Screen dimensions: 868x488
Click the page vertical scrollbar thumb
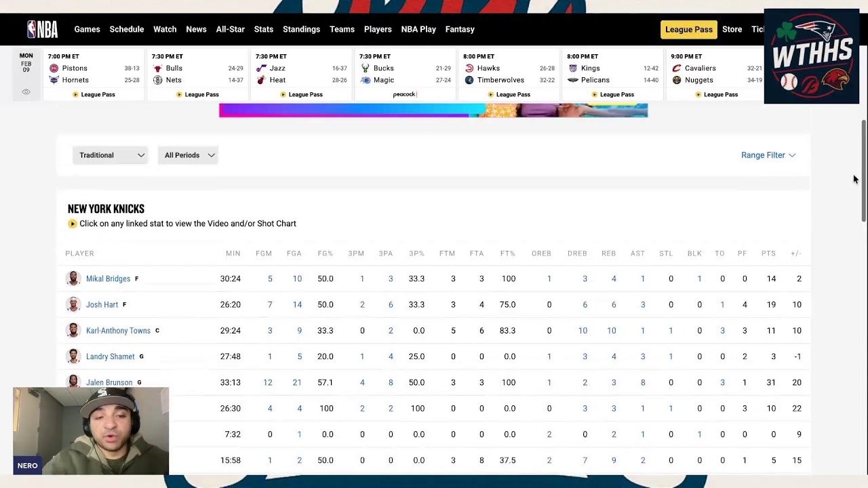[x=863, y=171]
